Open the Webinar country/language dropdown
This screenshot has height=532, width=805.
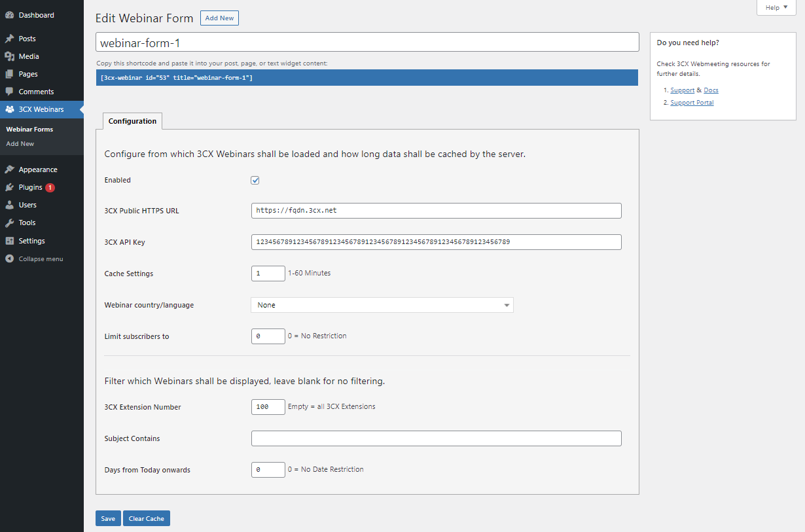click(382, 305)
